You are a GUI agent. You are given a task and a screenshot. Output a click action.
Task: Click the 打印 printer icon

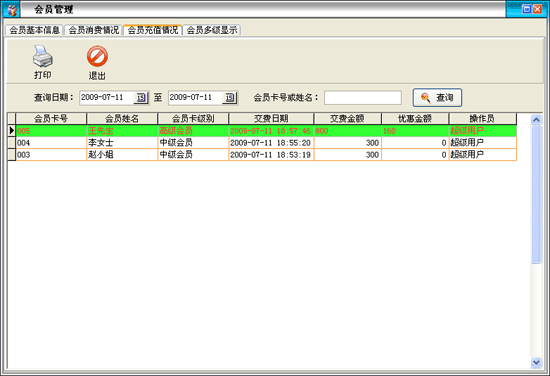(x=43, y=56)
